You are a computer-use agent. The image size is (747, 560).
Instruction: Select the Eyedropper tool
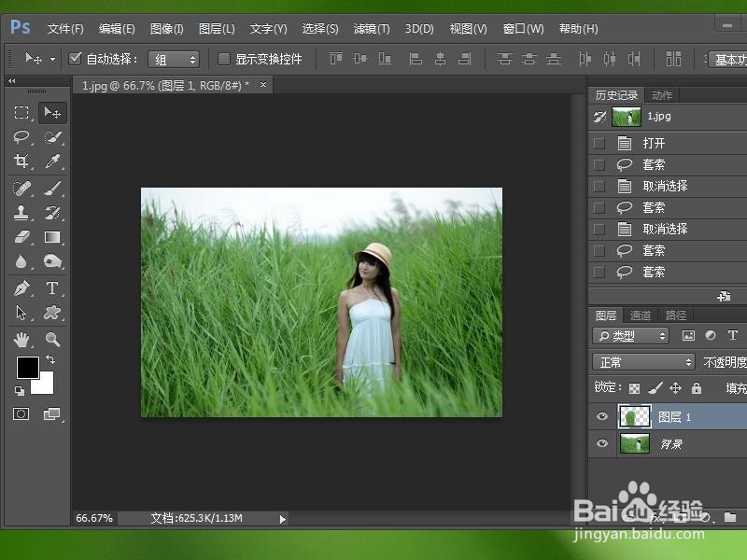point(52,161)
